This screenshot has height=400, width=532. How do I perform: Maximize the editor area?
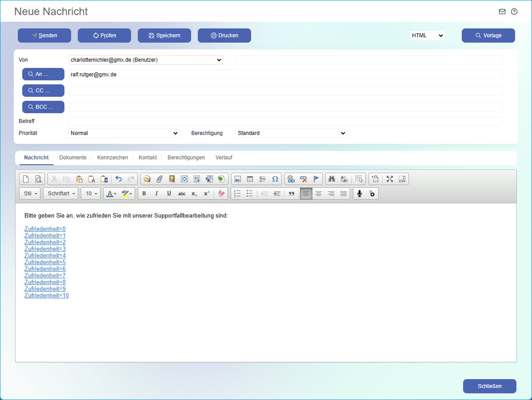click(389, 179)
